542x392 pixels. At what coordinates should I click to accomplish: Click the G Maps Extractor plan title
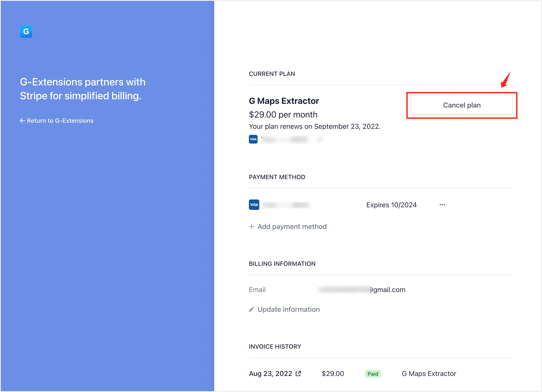(284, 101)
